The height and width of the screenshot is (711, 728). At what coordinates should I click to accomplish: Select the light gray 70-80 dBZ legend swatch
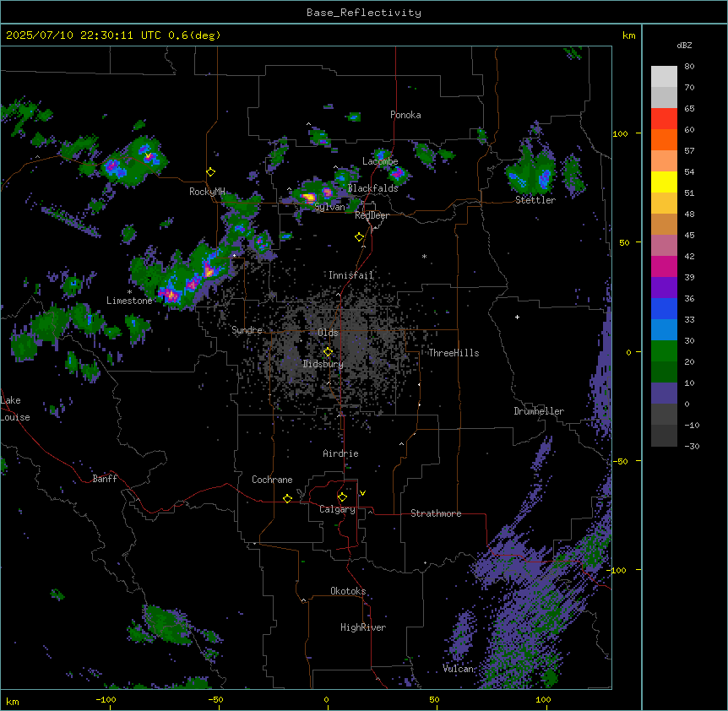(664, 77)
